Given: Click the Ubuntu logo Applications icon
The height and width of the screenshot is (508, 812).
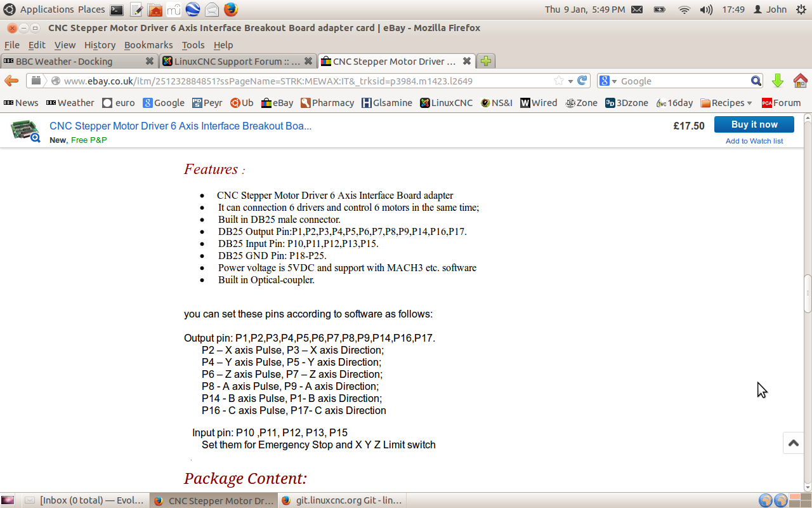Looking at the screenshot, I should 10,10.
